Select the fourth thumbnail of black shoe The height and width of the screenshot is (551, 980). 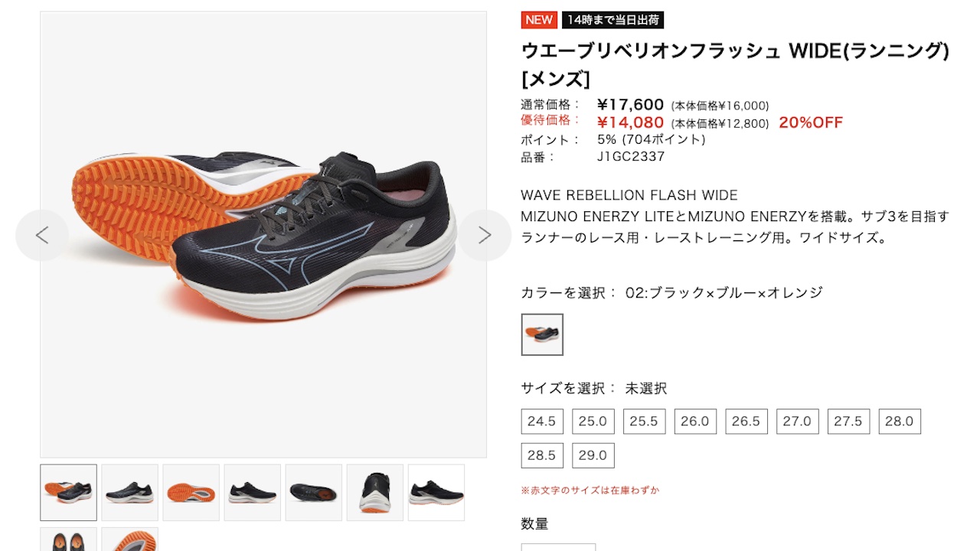point(253,492)
